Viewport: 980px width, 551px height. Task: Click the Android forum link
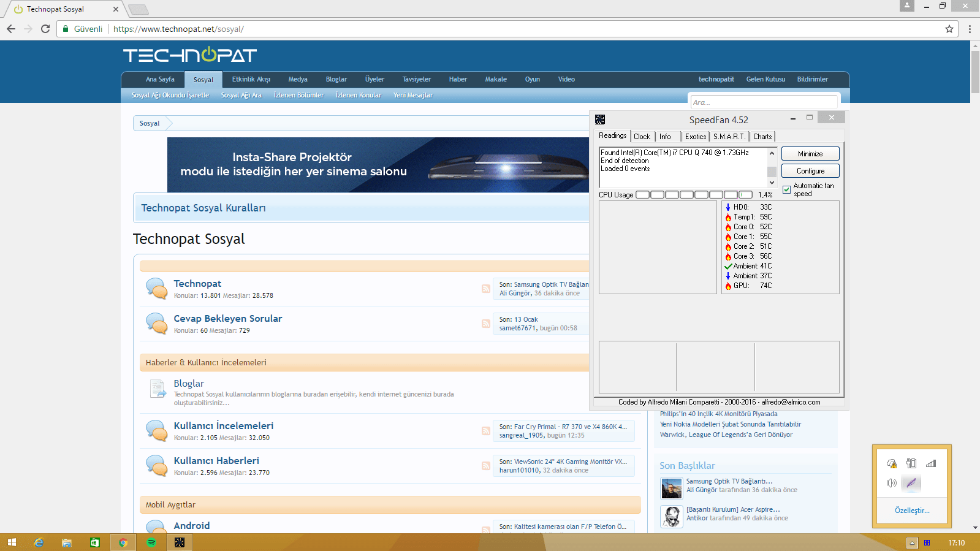pos(192,525)
